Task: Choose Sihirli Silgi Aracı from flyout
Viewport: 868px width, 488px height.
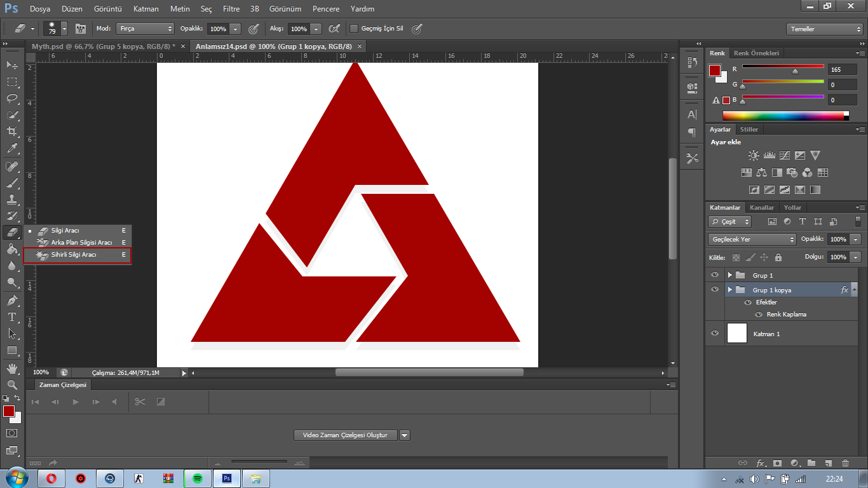Action: 78,254
